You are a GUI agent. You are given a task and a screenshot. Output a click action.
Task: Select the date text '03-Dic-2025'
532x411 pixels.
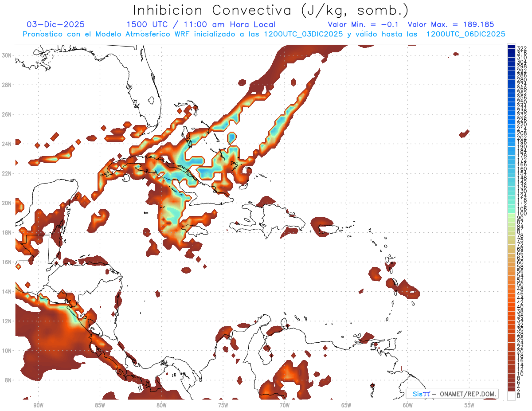55,25
